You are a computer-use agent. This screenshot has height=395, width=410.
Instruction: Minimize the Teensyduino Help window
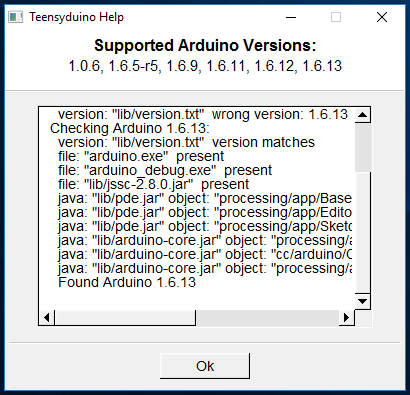291,17
